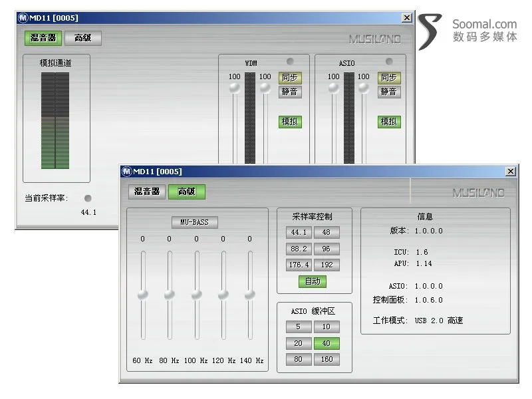Click the MD11 app icon in the back window's title bar
The height and width of the screenshot is (399, 532).
[23, 18]
